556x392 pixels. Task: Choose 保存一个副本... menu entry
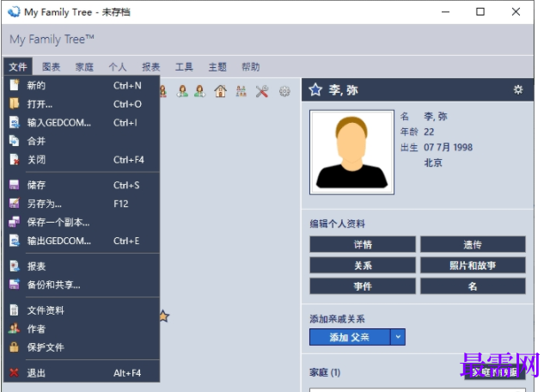click(82, 222)
